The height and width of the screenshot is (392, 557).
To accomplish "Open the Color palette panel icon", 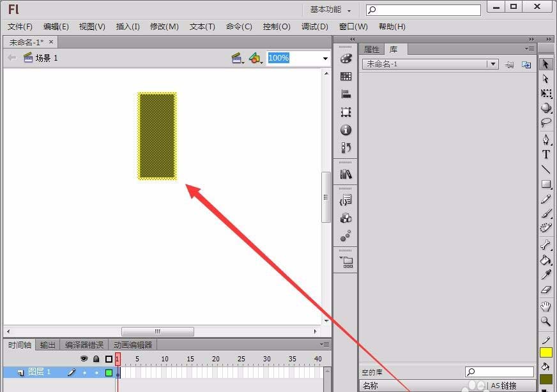I will coord(346,59).
